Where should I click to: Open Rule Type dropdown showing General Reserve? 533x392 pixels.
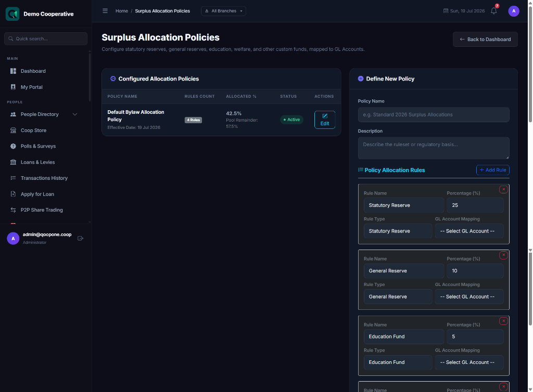point(398,297)
